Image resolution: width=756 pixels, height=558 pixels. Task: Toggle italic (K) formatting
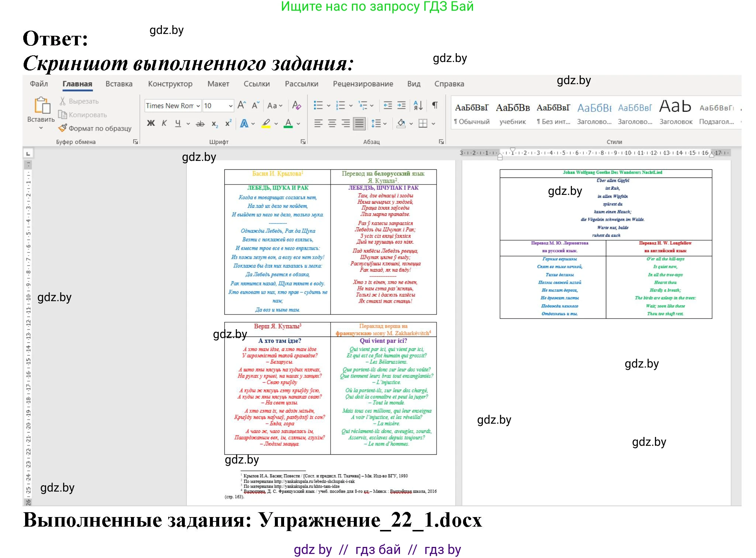[x=164, y=123]
